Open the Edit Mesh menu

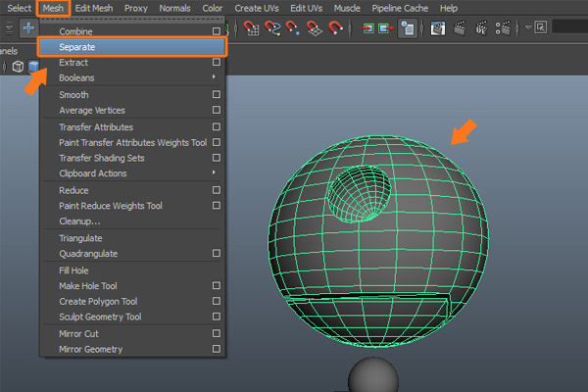click(94, 8)
